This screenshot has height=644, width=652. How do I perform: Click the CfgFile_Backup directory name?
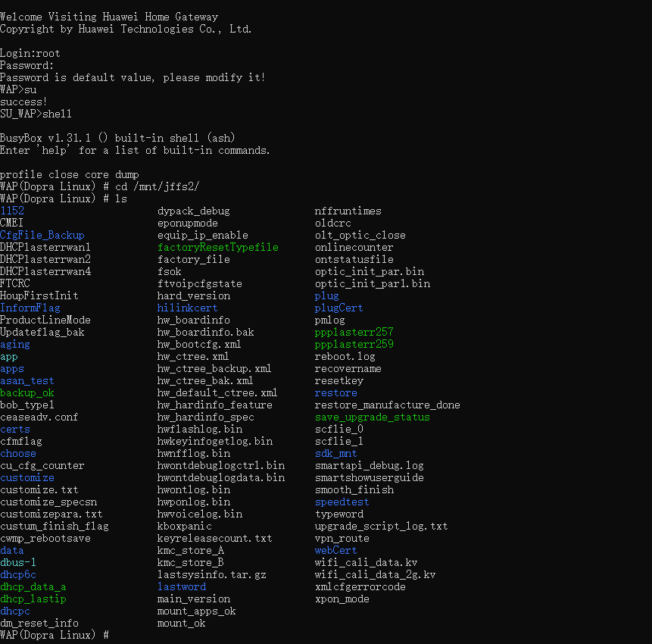click(x=42, y=235)
